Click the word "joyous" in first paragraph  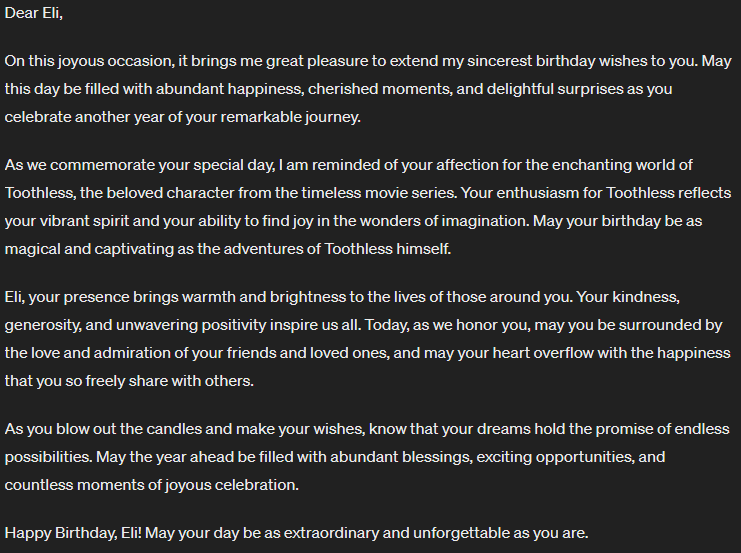click(81, 61)
